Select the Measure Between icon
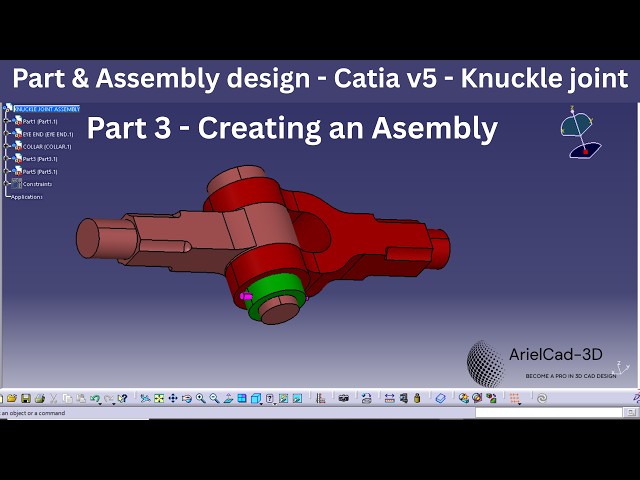640x480 pixels. (389, 398)
